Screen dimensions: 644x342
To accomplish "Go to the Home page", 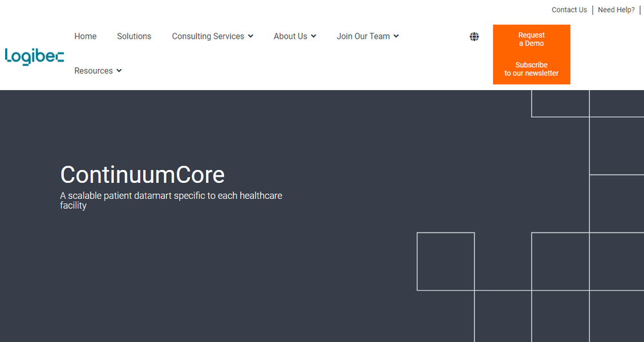I will tap(86, 36).
